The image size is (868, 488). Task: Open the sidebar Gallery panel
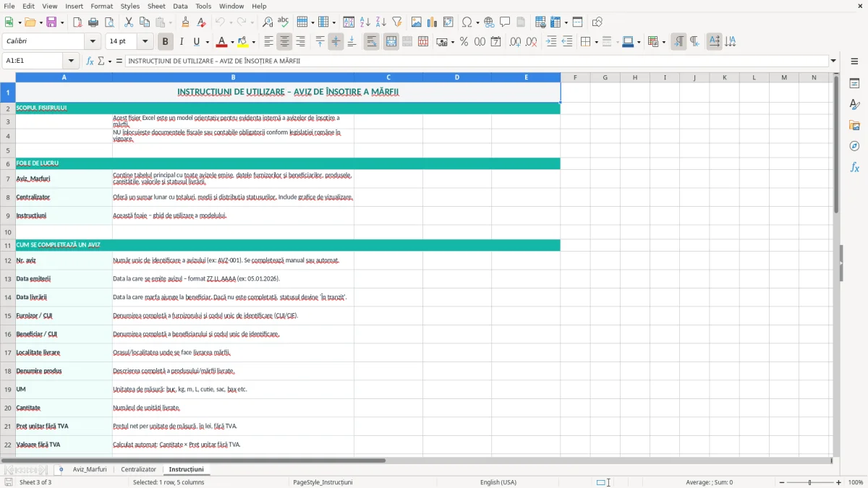[x=854, y=125]
